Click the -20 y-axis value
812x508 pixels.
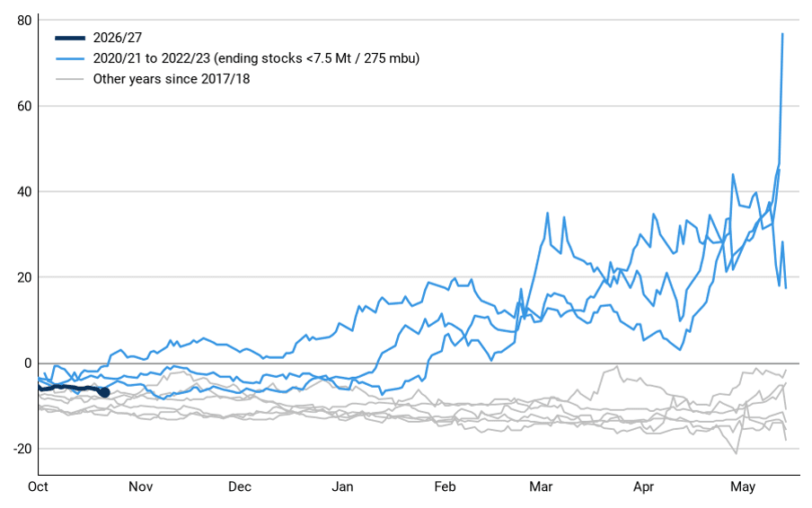[x=22, y=449]
